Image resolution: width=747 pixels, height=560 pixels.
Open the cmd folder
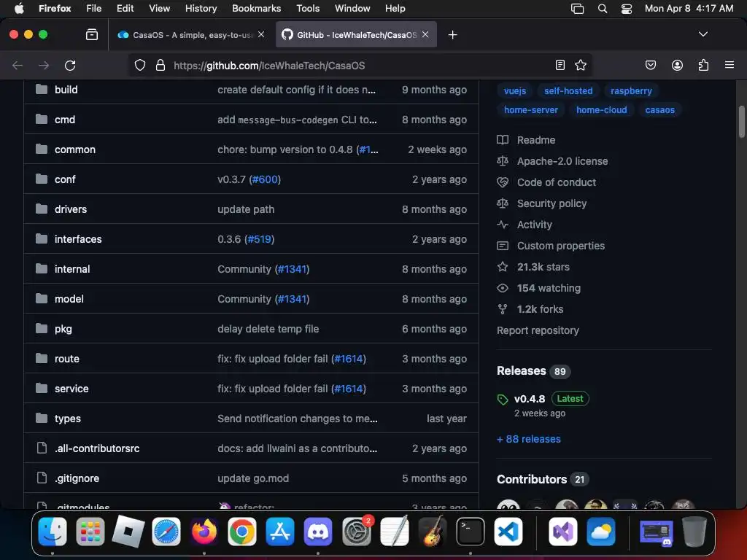click(65, 120)
